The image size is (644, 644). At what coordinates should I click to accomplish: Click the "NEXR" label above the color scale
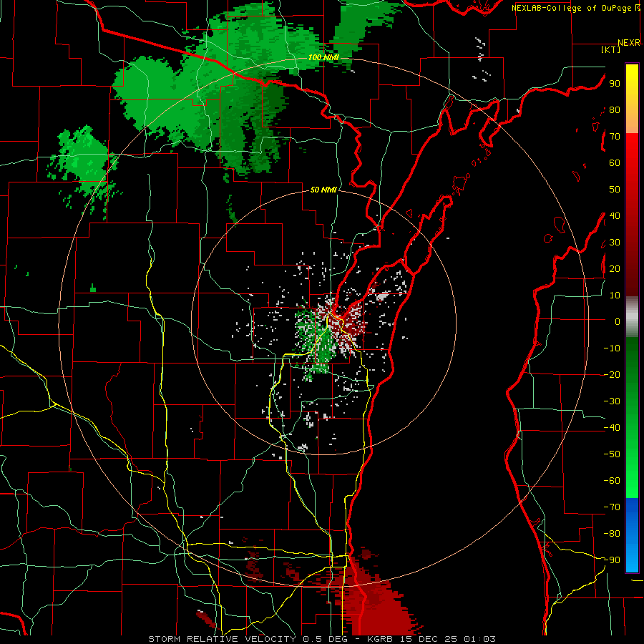pyautogui.click(x=629, y=43)
